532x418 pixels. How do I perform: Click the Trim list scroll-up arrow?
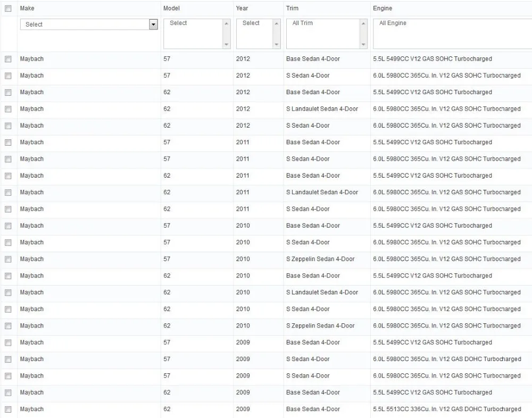coord(363,23)
